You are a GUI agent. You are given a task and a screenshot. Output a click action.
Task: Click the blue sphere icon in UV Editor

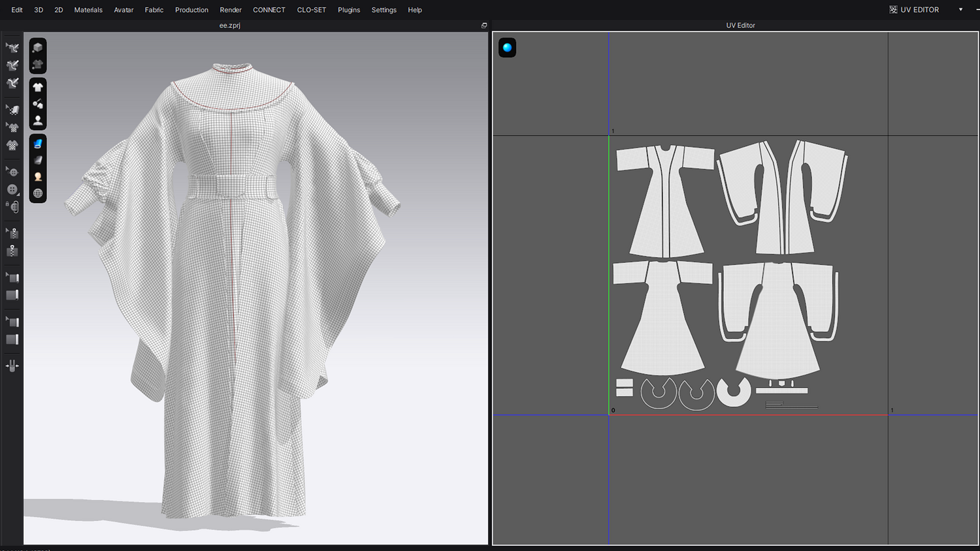point(507,48)
